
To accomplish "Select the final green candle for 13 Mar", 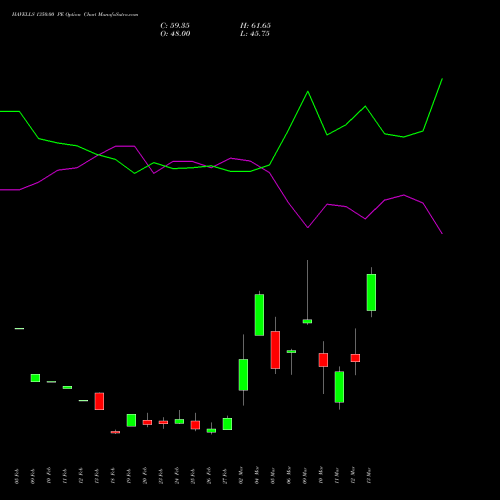I will point(371,292).
